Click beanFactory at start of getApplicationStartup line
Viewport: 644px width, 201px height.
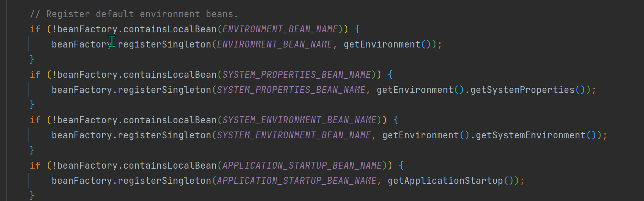[x=82, y=181]
